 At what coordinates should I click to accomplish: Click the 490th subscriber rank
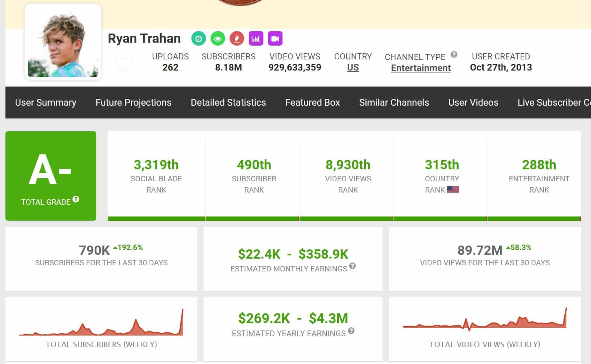254,165
